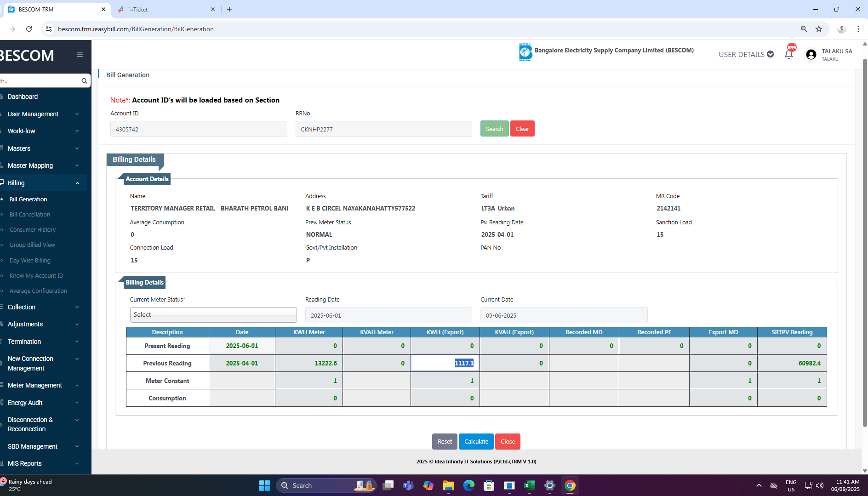Open Consumer History in the sidebar
The height and width of the screenshot is (496, 868).
coord(33,229)
